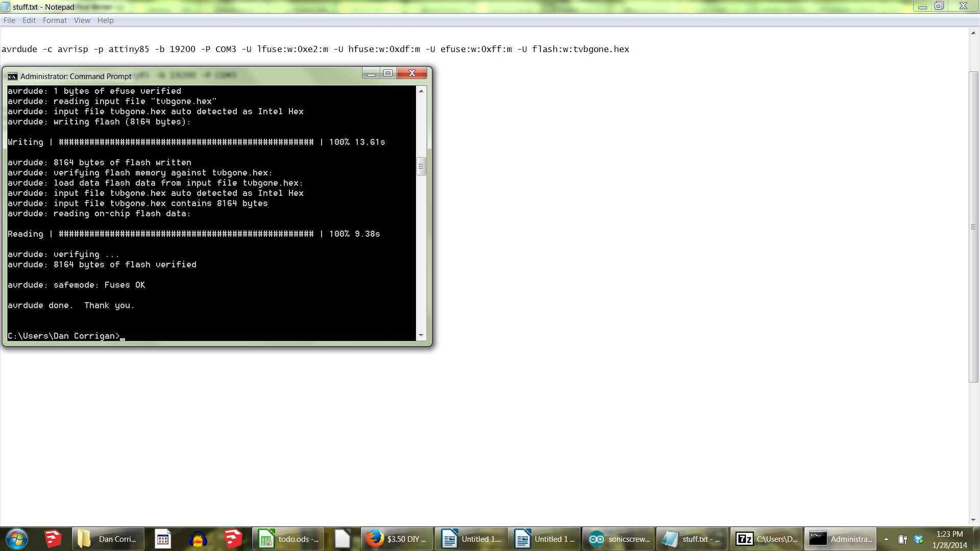
Task: Open Help menu in Notepad
Action: [105, 20]
